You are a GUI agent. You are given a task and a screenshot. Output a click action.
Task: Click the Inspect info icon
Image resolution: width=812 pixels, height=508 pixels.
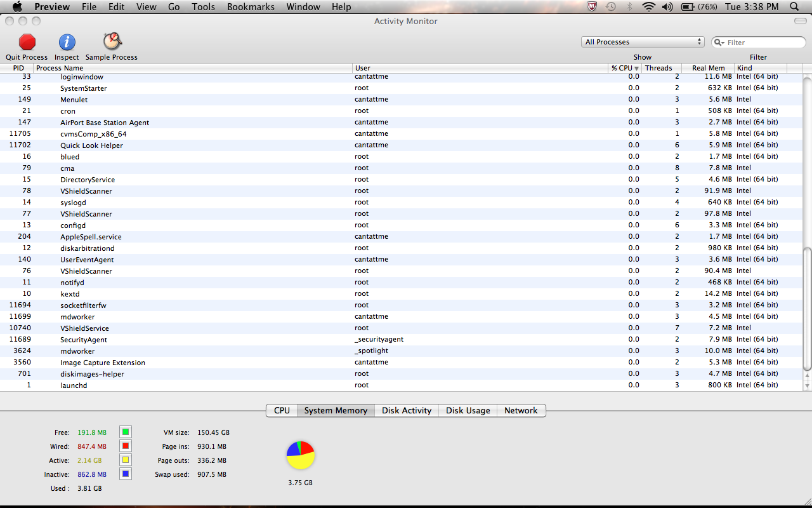point(67,42)
